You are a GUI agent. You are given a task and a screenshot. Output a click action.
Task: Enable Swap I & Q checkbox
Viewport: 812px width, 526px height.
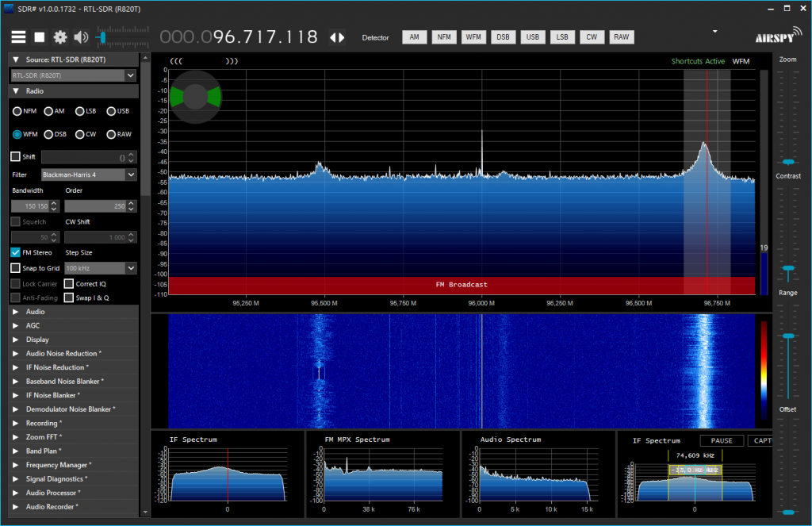coord(69,298)
